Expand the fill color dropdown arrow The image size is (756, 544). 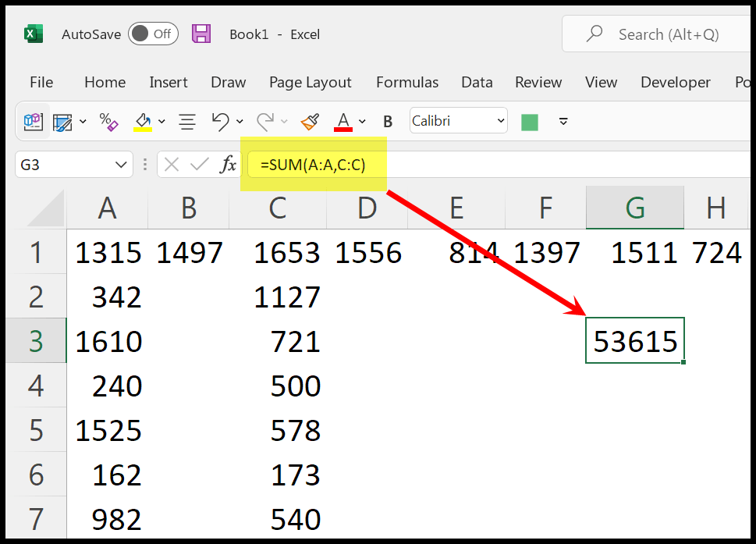(161, 122)
